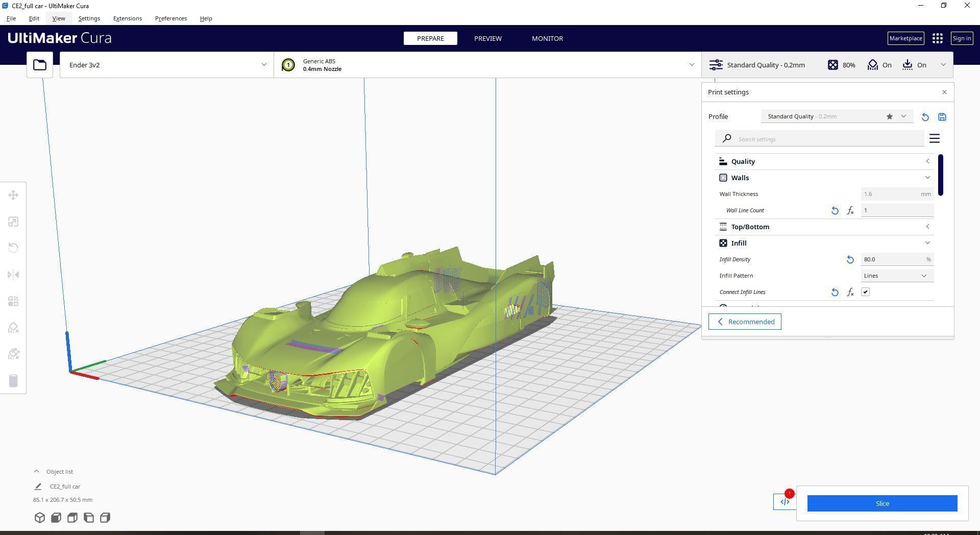Select the PREPARE stage tab
Image resolution: width=980 pixels, height=535 pixels.
[x=430, y=38]
